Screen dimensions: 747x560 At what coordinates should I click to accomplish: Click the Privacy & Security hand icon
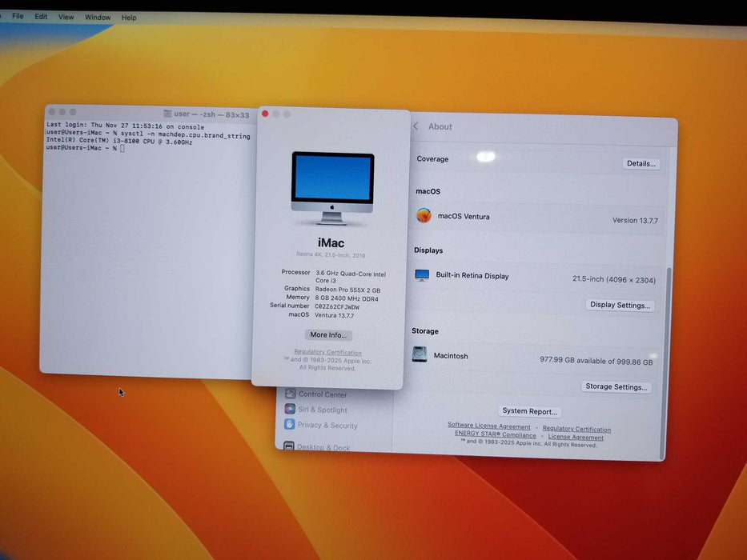click(x=289, y=424)
